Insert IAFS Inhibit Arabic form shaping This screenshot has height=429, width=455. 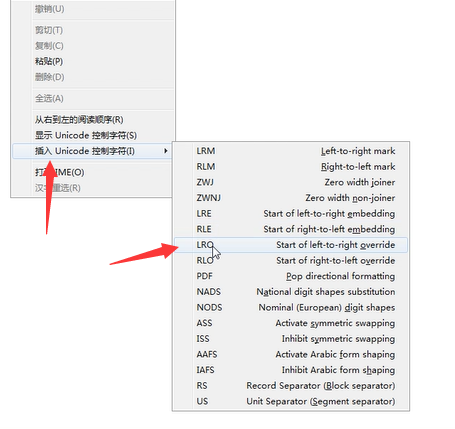pos(291,370)
